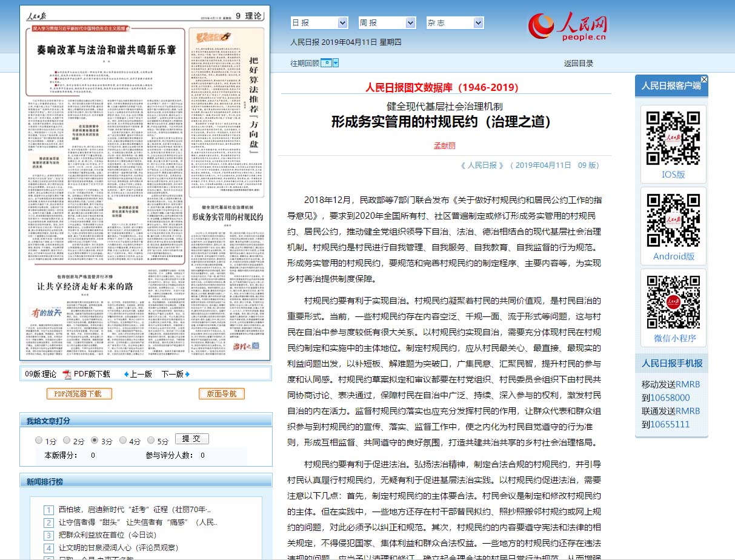Screen dimensions: 735x560
Task: Click the people.cn logo
Action: pos(567,27)
